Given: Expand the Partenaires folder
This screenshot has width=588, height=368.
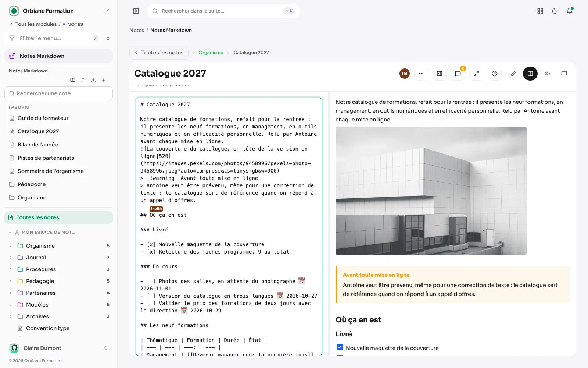Looking at the screenshot, I should [x=10, y=293].
